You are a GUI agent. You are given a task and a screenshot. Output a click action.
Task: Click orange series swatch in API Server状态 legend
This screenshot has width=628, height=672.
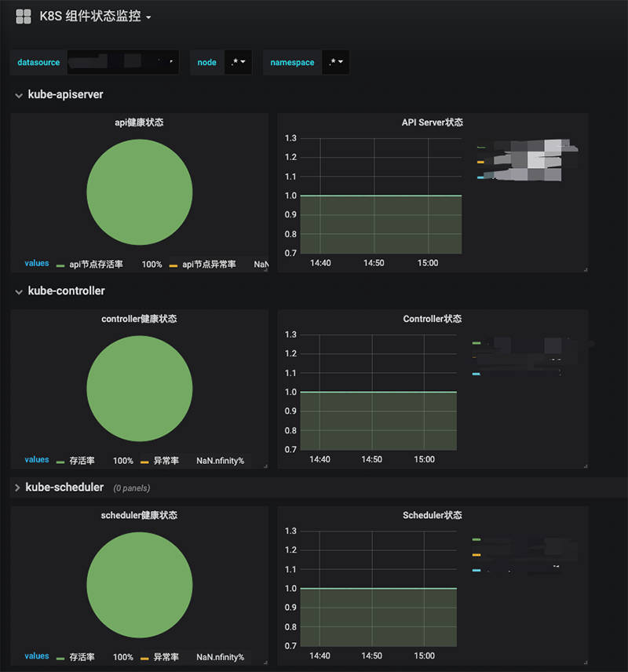click(480, 162)
